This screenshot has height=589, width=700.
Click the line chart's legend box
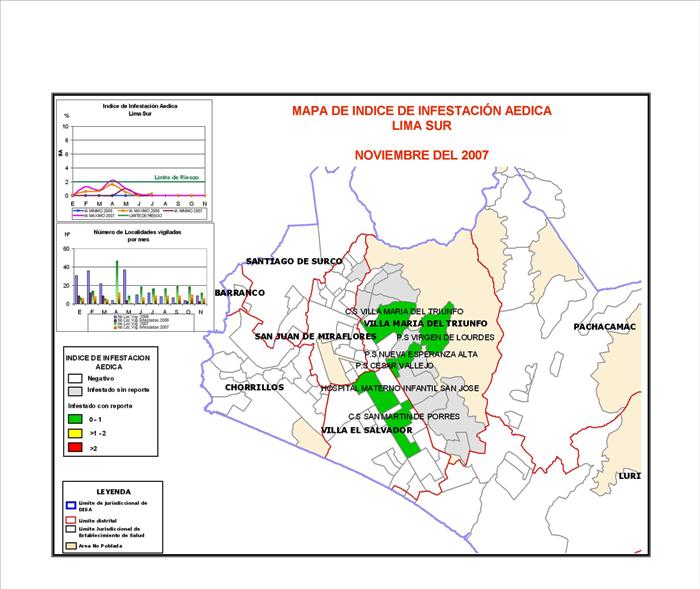[140, 213]
